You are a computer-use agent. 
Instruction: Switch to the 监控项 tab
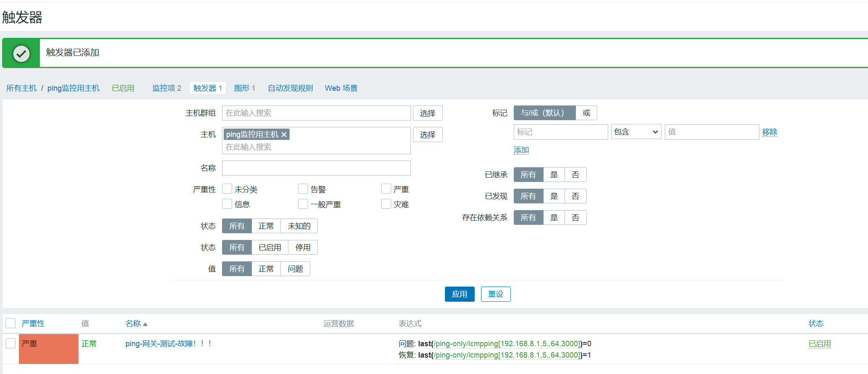pyautogui.click(x=166, y=88)
